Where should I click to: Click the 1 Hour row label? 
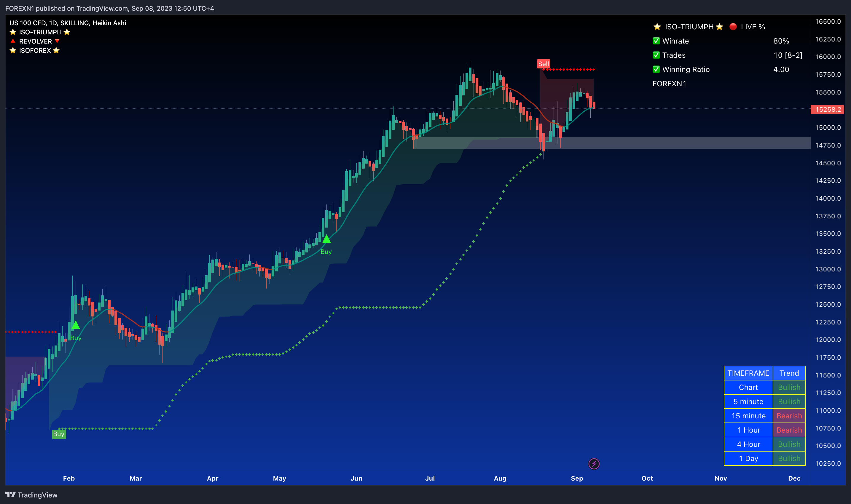point(748,430)
